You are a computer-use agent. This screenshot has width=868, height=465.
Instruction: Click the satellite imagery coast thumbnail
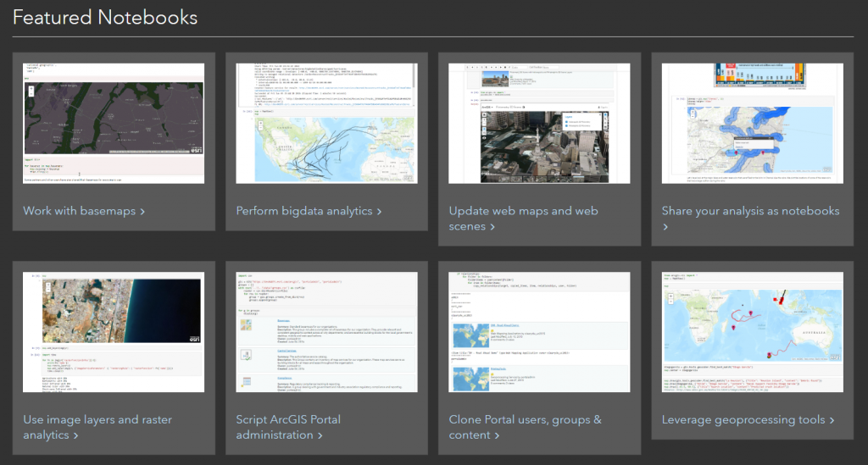(114, 332)
